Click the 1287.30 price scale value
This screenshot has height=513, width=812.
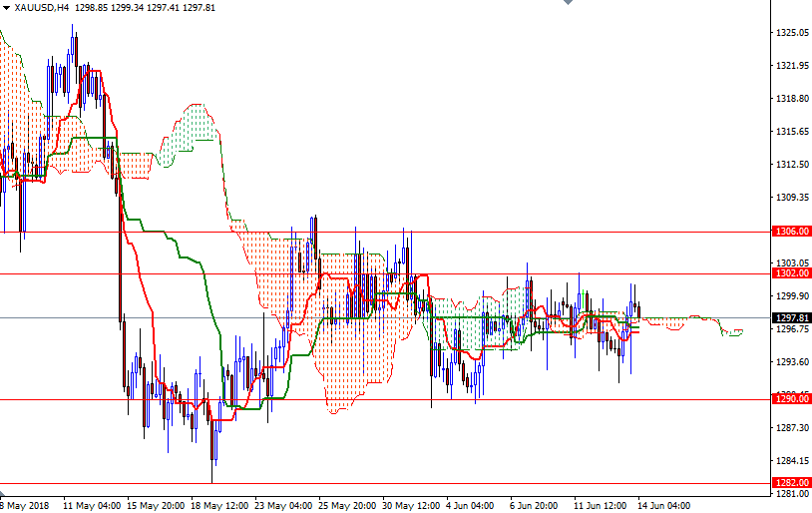click(792, 427)
